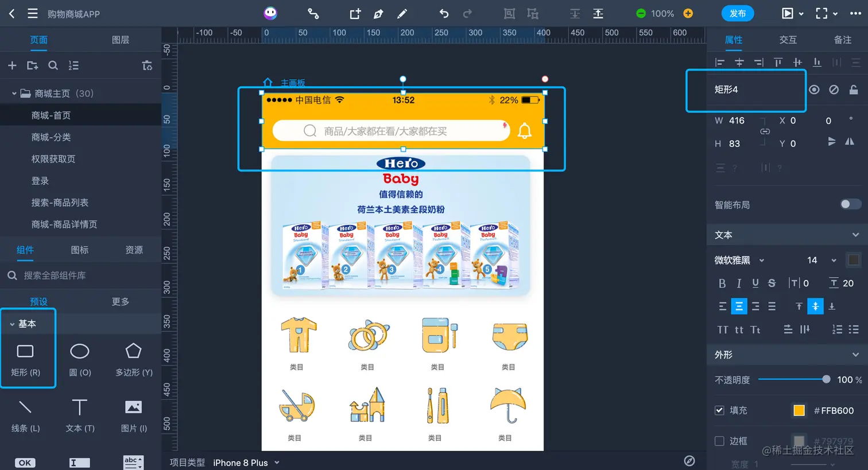868x470 pixels.
Task: Click the group elements icon
Action: coord(509,13)
